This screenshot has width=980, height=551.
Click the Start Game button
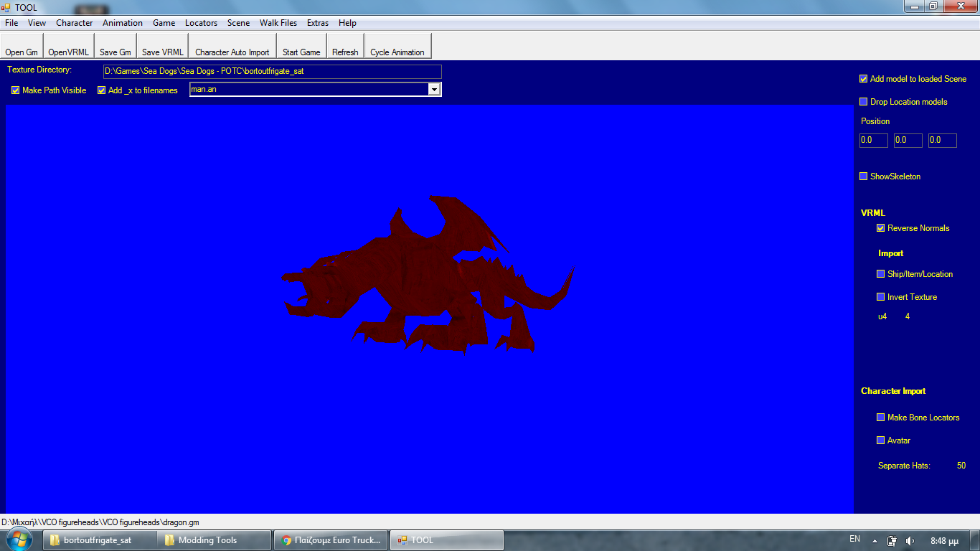point(301,46)
